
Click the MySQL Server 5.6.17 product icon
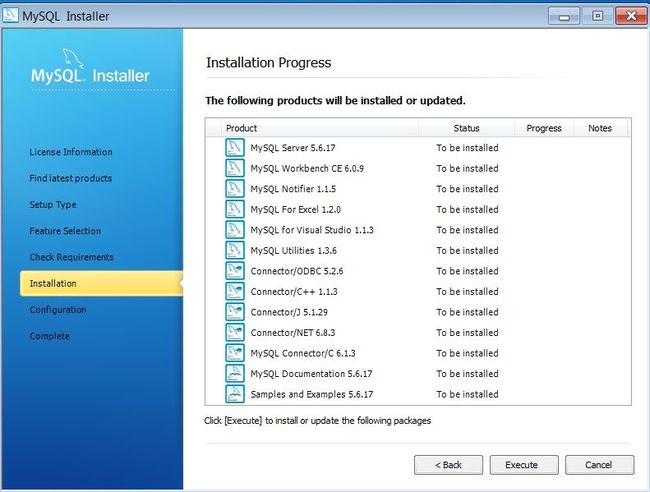point(235,148)
